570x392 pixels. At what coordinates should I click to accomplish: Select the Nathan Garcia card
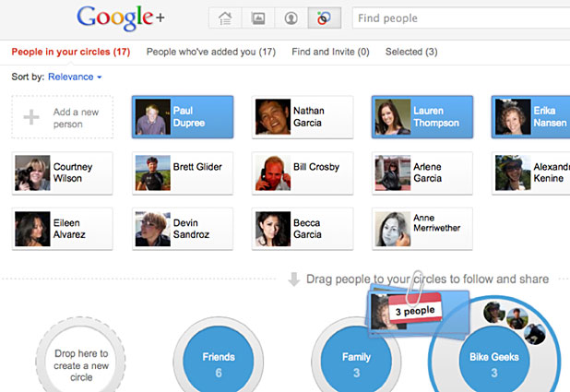(303, 117)
